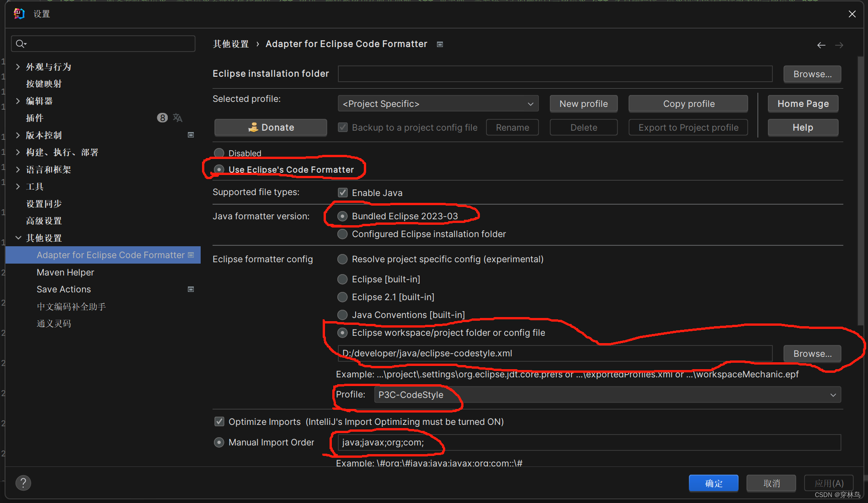Expand the 版本控制 tree node
Screen dimensions: 868x503
point(18,135)
